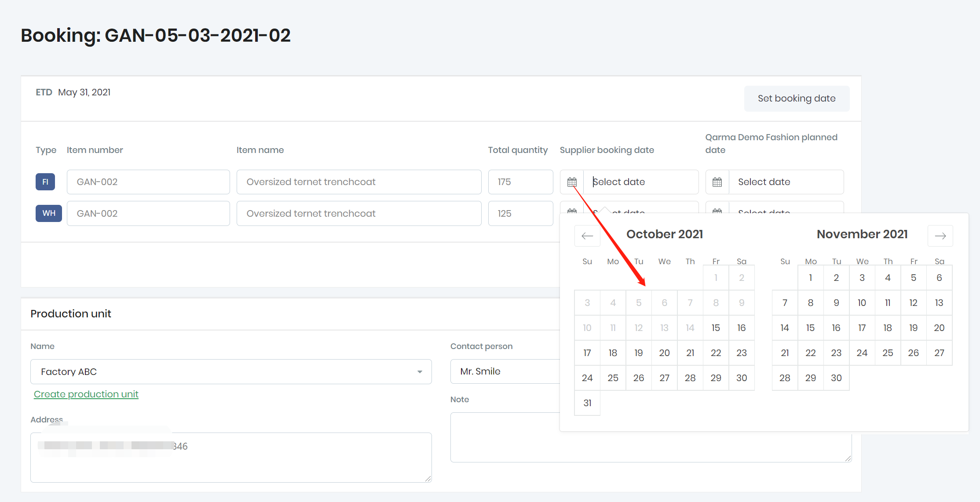Open the Create production unit link
Screen dimensions: 980x502
coord(86,394)
